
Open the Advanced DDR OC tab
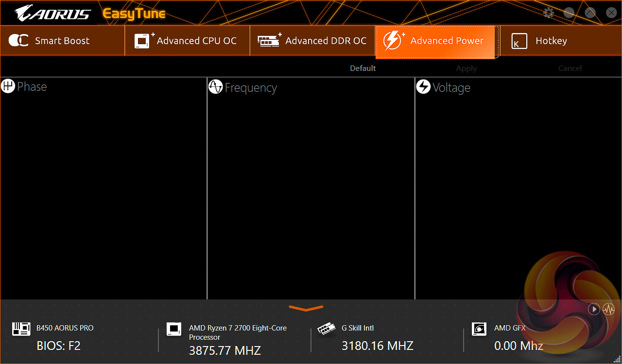click(x=313, y=41)
